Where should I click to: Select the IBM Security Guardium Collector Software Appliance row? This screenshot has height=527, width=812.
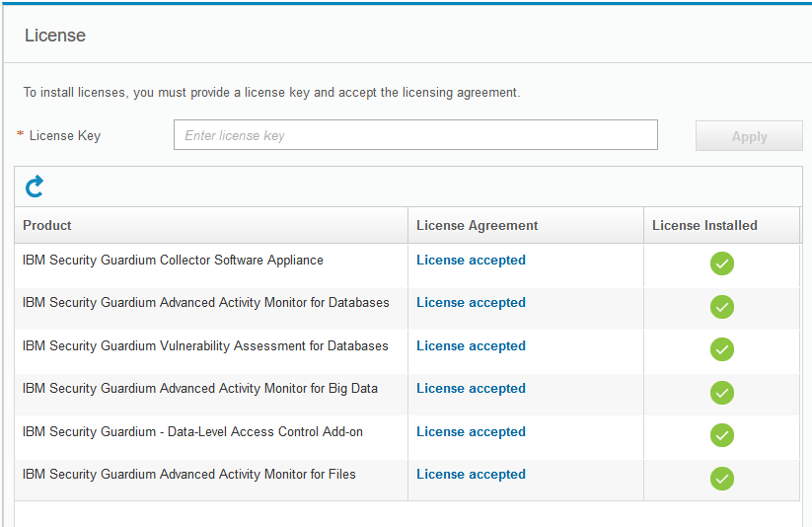(x=173, y=261)
